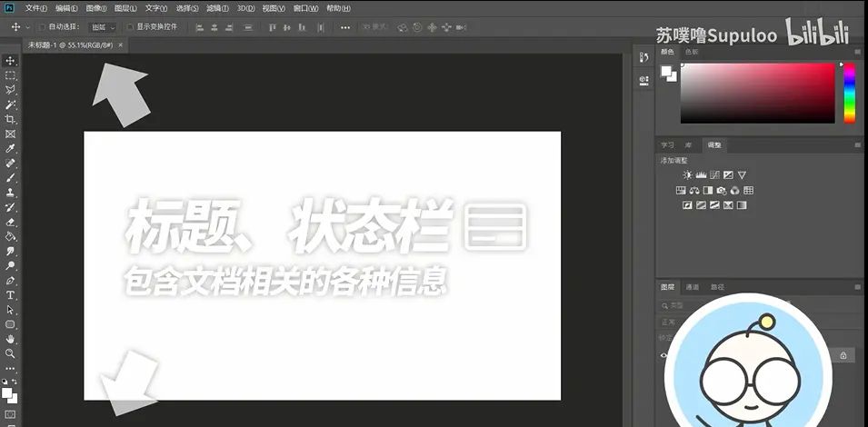
Task: Select the Lasso tool
Action: point(10,90)
